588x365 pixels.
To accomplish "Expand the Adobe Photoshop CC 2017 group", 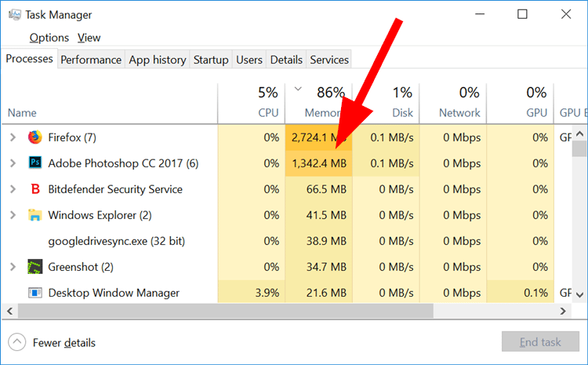I will point(13,163).
